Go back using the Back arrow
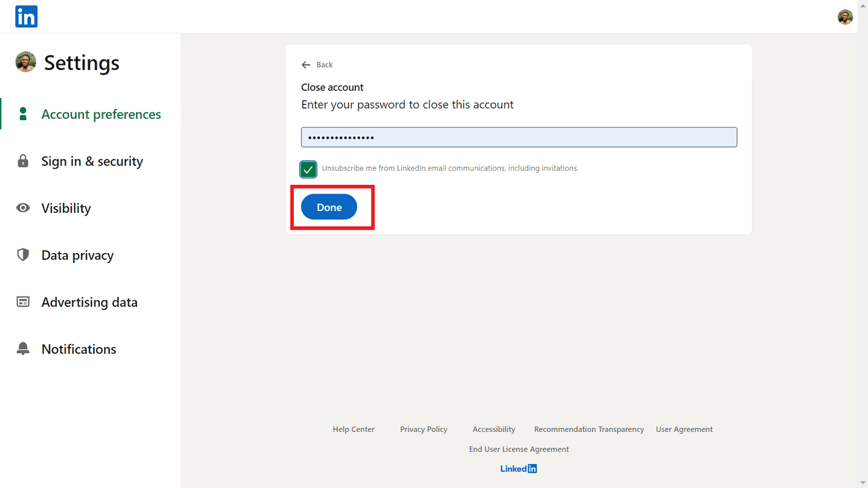Screen dimensions: 868x488 [316, 65]
